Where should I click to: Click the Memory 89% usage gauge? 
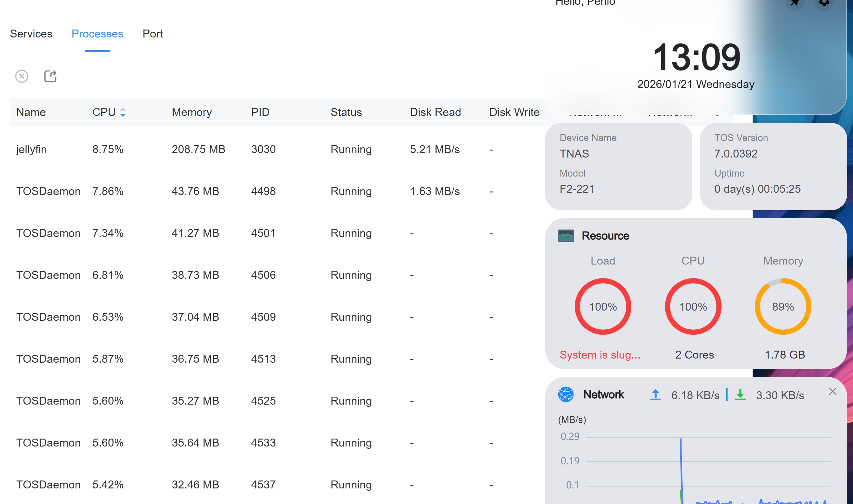click(783, 306)
